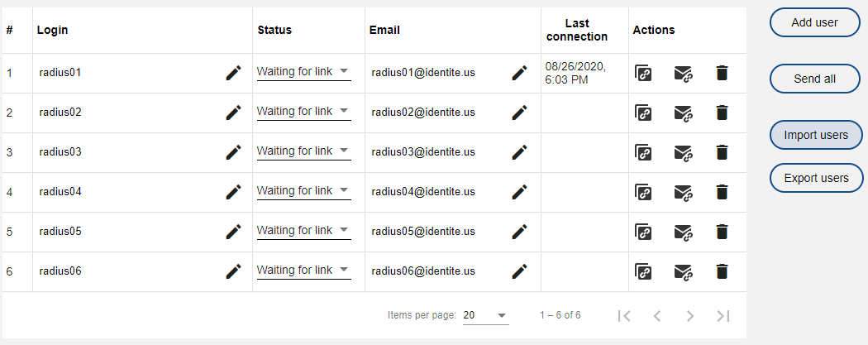Go to the last page of results
The width and height of the screenshot is (868, 345).
(x=723, y=315)
